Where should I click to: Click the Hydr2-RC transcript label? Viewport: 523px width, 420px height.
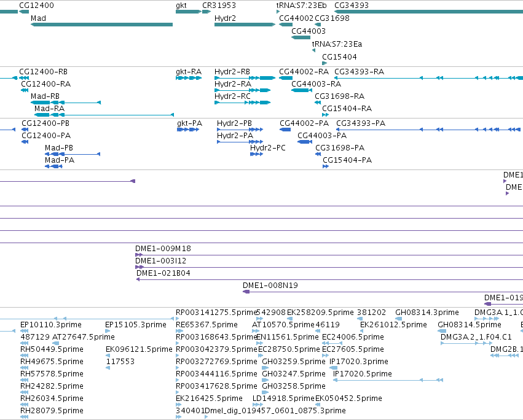tap(232, 96)
